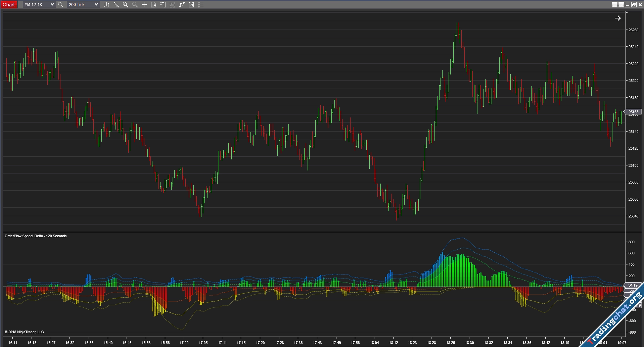Click the instrument search magnifier icon
Viewport: 644px width, 347px height.
[60, 5]
